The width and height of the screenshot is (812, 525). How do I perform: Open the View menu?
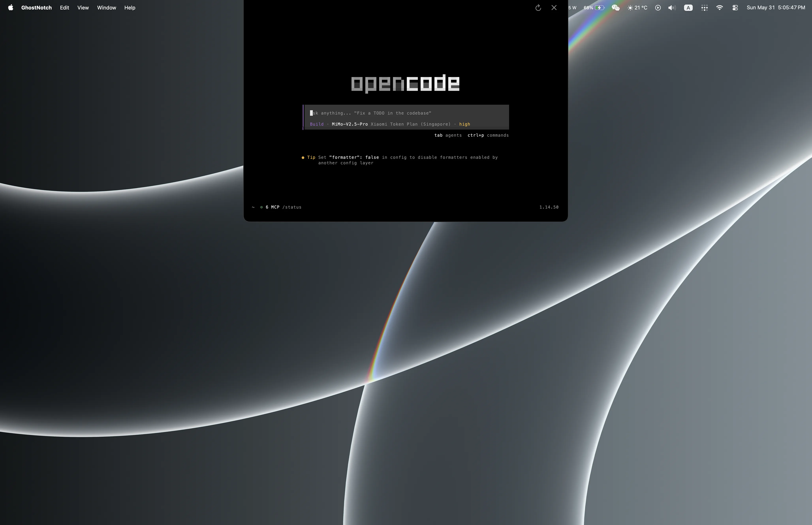83,8
